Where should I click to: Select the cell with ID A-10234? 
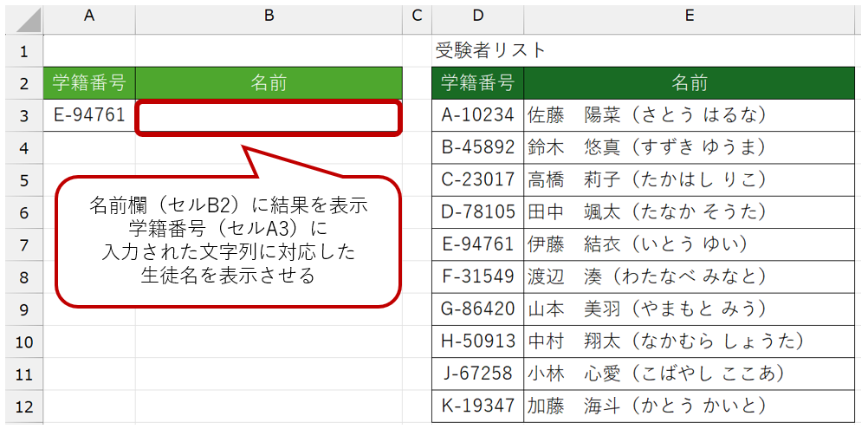point(477,115)
